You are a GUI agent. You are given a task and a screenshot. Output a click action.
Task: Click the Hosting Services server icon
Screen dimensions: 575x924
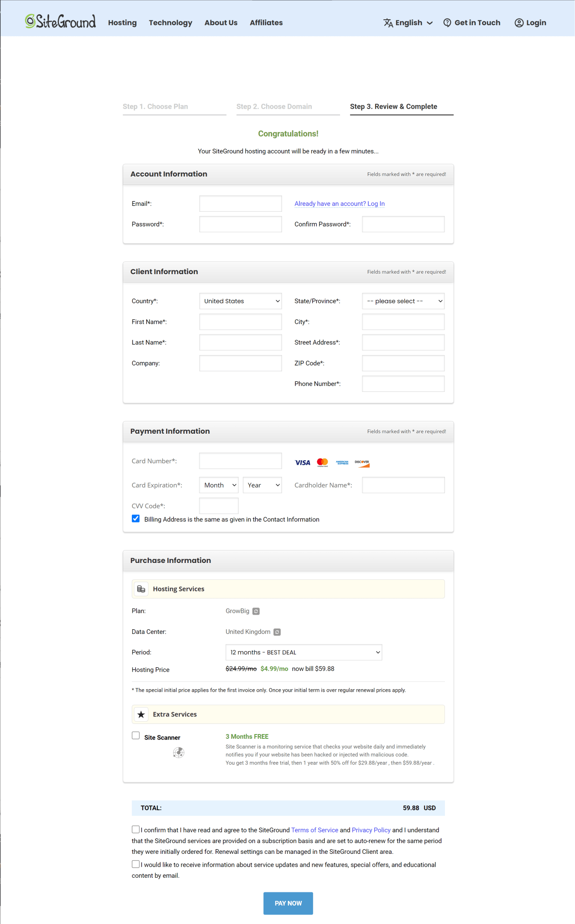pos(141,589)
